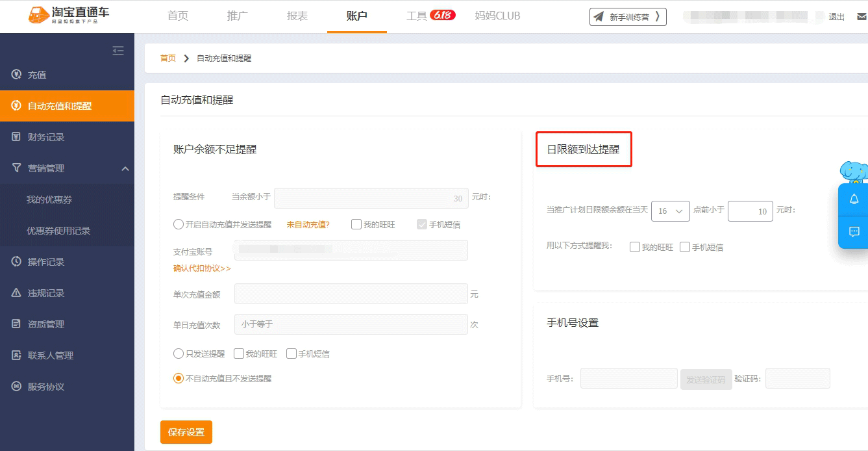Viewport: 868px width, 451px height.
Task: Open the notification bell in floating panel
Action: (854, 200)
